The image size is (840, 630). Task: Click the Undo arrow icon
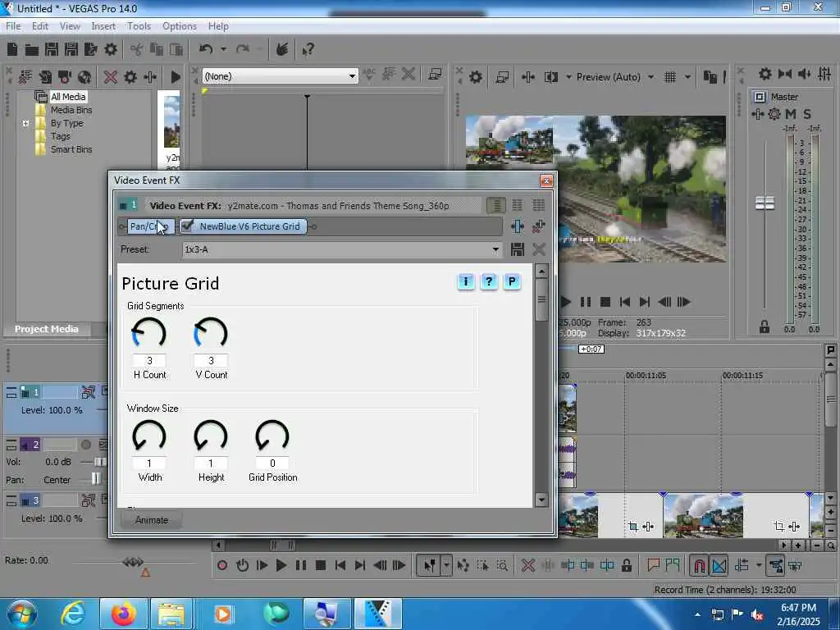coord(206,50)
